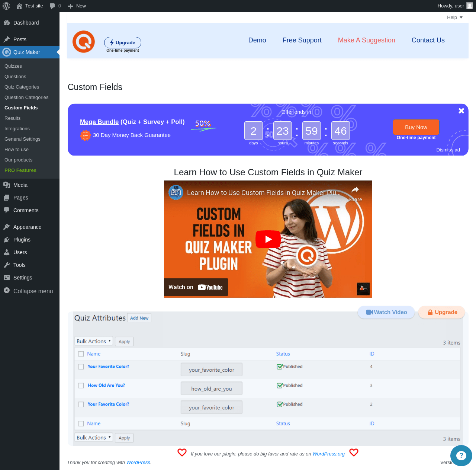
Task: Sort by Status column header
Action: click(283, 354)
